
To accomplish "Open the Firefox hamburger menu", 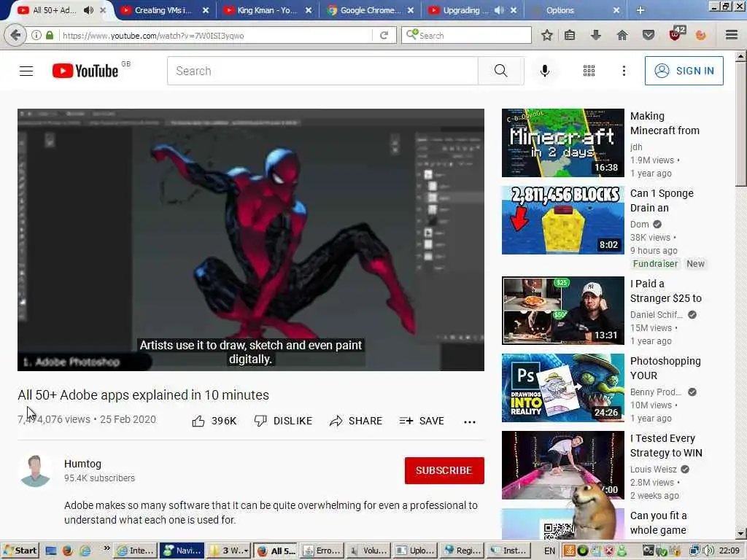I will (732, 35).
